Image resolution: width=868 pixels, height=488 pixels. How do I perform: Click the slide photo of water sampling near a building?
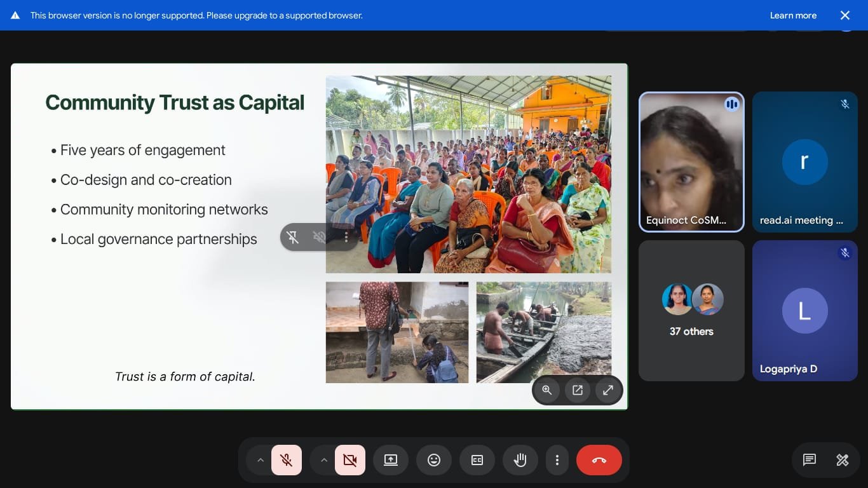tap(397, 332)
